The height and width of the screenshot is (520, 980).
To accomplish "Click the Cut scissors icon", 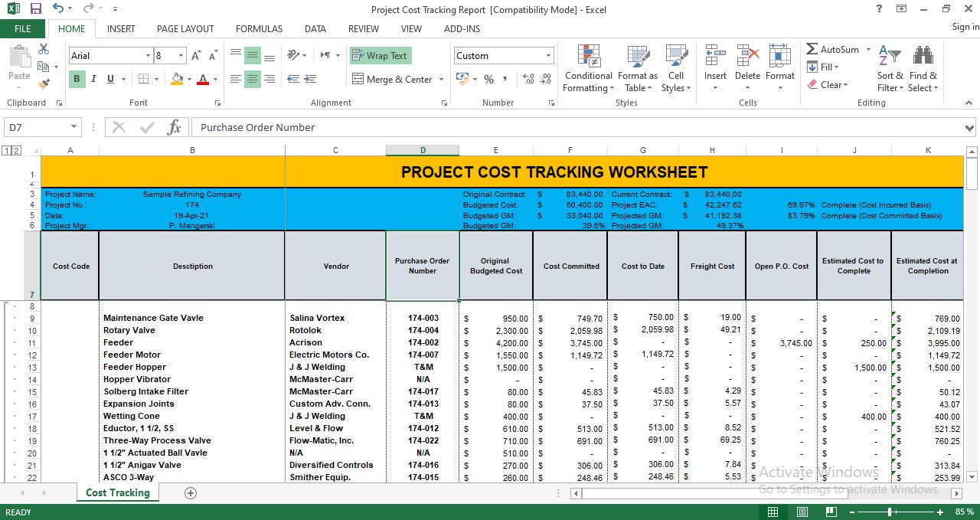I will 44,49.
